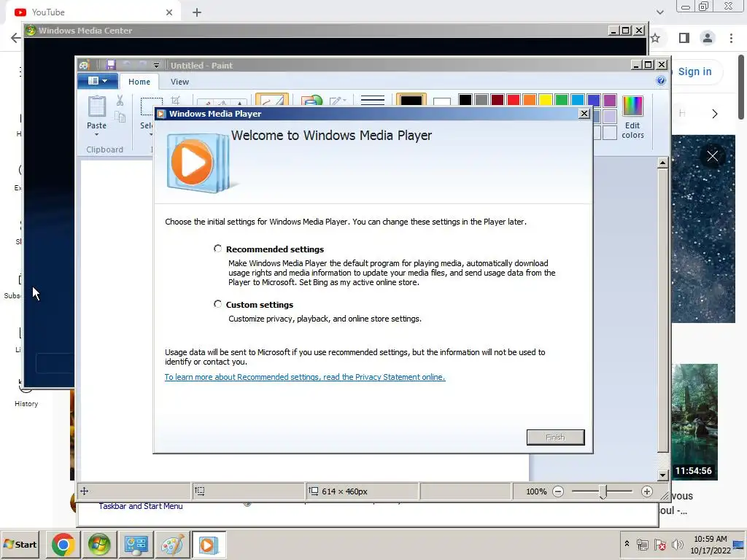The height and width of the screenshot is (560, 747).
Task: Click the Edit colors button in Paint
Action: tap(632, 117)
